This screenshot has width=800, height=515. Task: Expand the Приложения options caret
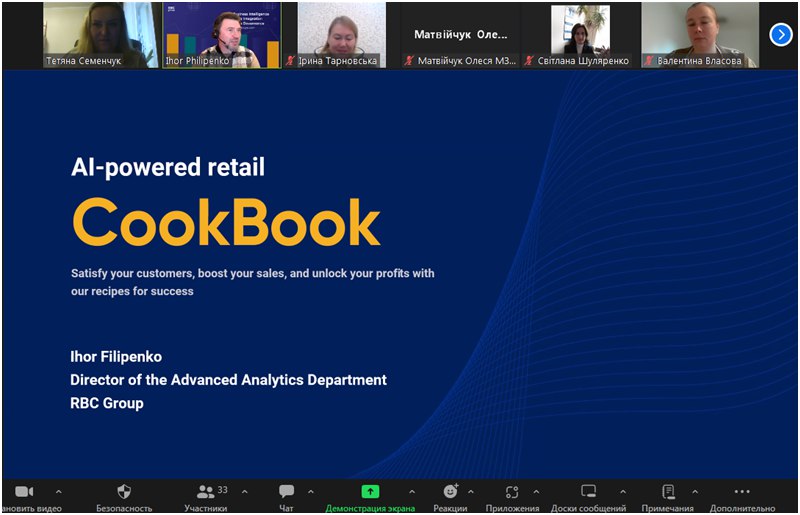click(x=536, y=492)
